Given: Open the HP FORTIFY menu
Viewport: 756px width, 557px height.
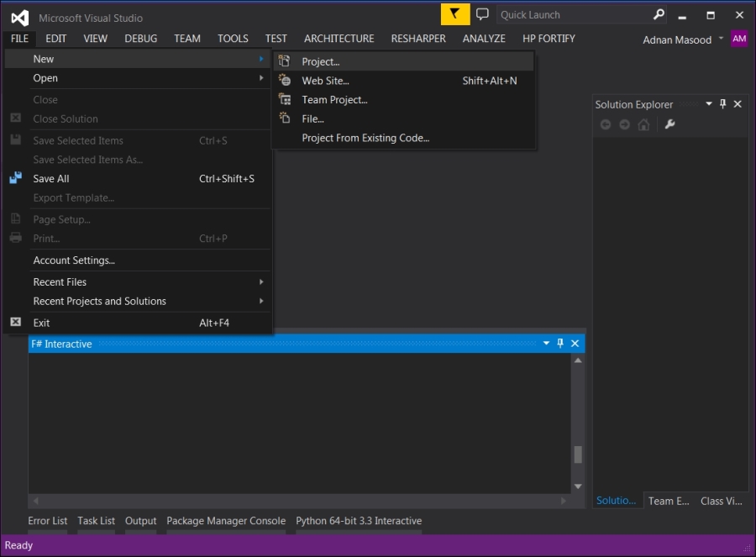Looking at the screenshot, I should click(x=549, y=39).
